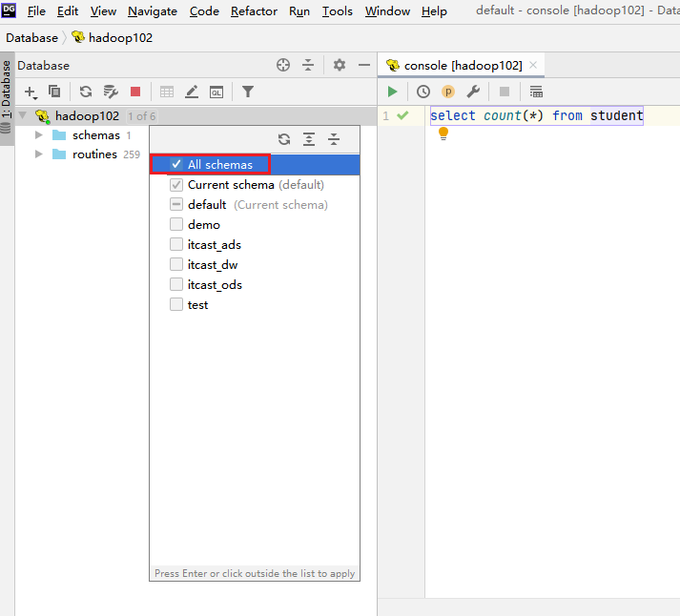This screenshot has width=680, height=616.
Task: Click the gray Stop execution icon
Action: [505, 92]
